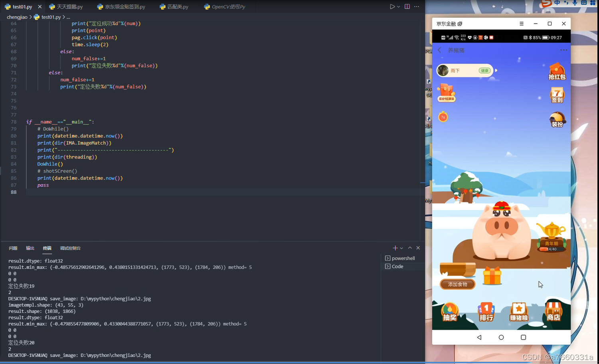The height and width of the screenshot is (364, 599).
Task: Tap the Android back navigation triangle
Action: 479,337
